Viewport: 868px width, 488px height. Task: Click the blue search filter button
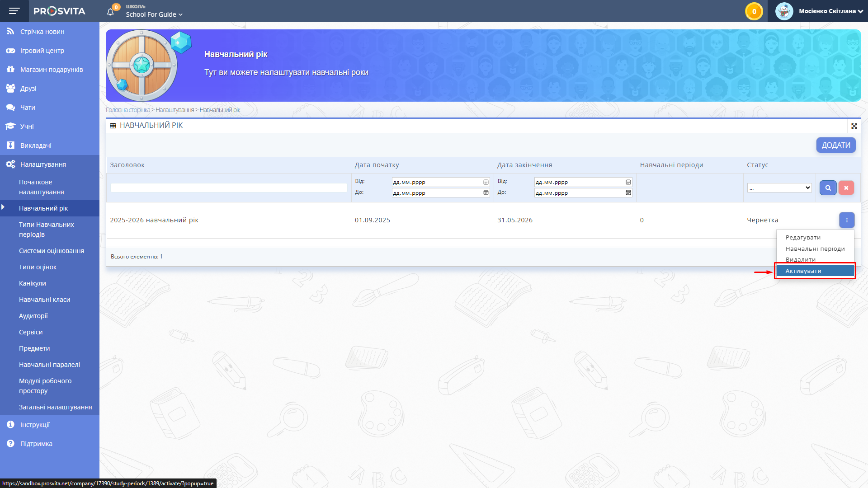828,188
